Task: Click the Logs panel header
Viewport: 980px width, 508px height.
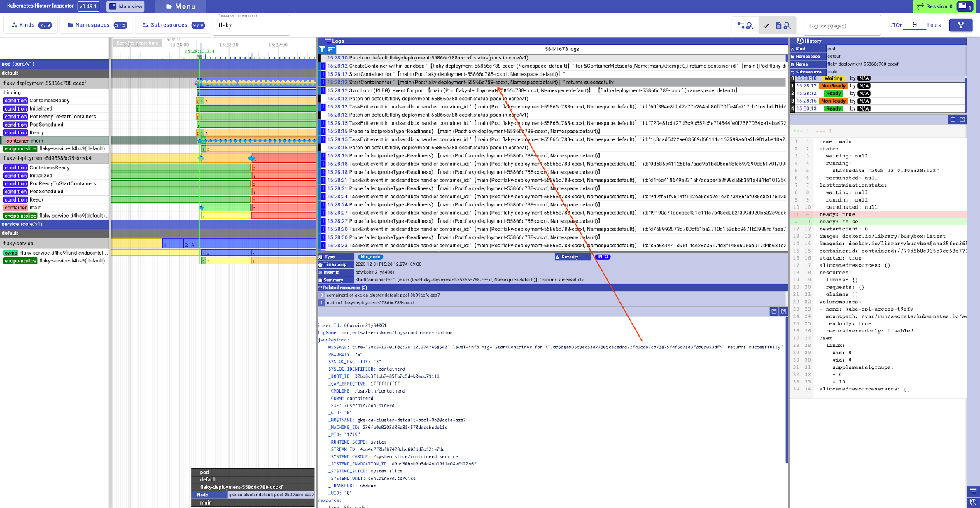Action: (x=553, y=41)
